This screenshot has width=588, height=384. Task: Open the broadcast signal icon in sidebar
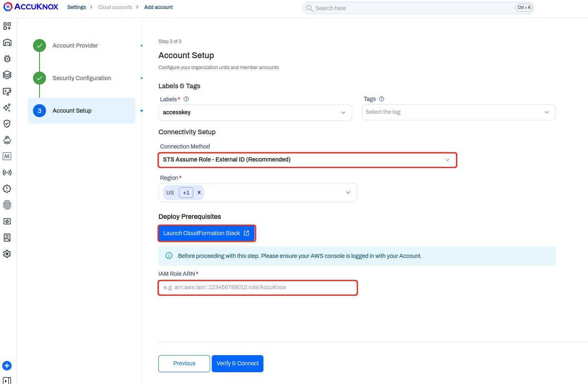(7, 172)
